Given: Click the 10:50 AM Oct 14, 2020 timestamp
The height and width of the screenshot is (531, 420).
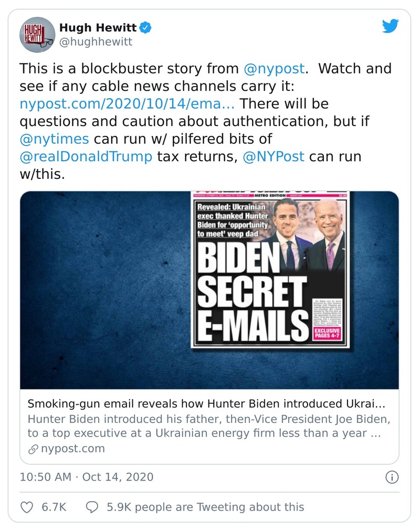Looking at the screenshot, I should pos(87,477).
